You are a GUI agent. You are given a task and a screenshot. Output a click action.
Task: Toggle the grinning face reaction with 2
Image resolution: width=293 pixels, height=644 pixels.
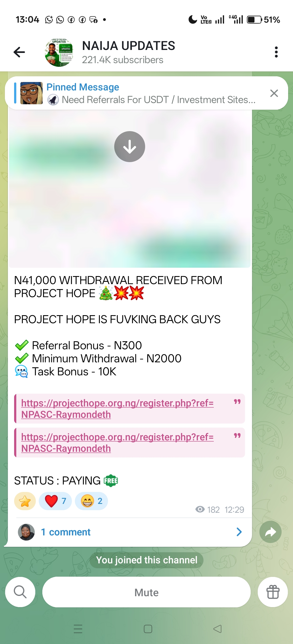[x=91, y=501]
